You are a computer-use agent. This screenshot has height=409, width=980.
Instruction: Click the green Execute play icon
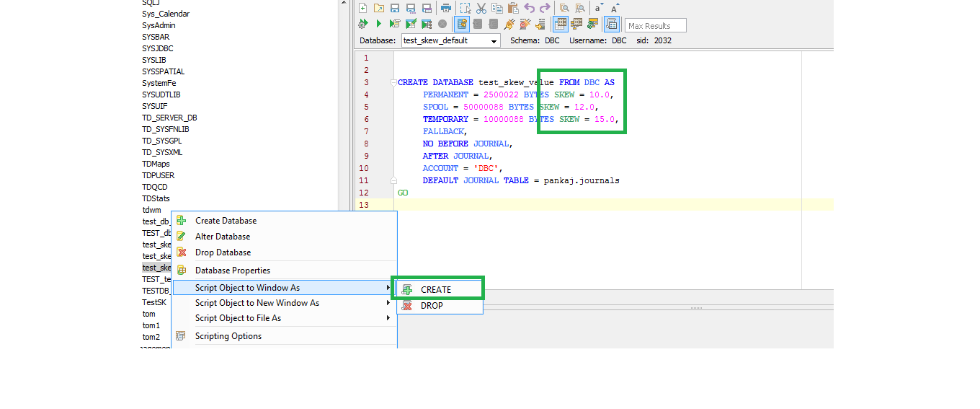coord(378,24)
